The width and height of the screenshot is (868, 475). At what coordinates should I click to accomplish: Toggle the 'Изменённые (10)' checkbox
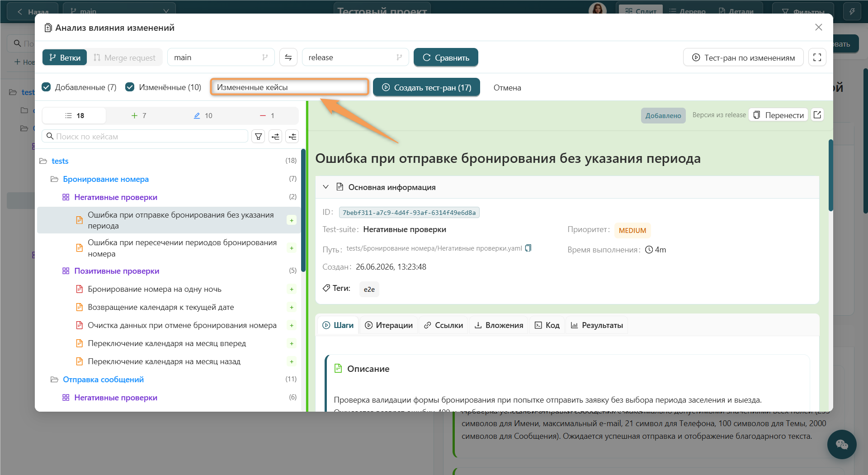[130, 87]
